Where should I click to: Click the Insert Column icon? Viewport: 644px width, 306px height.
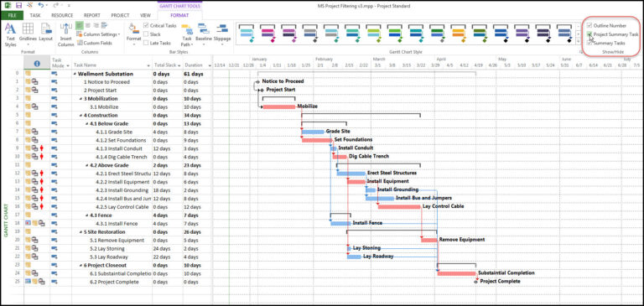click(65, 35)
